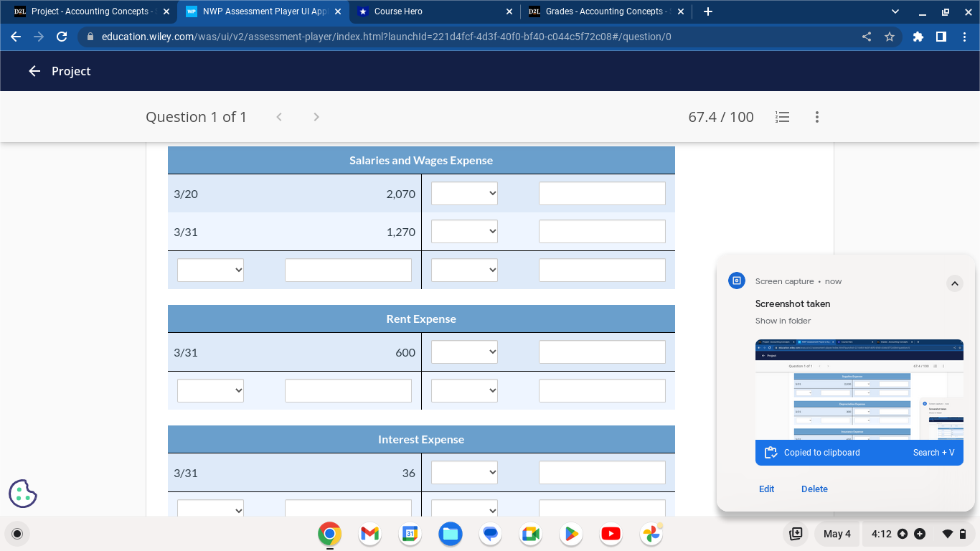980x551 pixels.
Task: Click the amount field next to the 3/31 Interest dropdown
Action: [x=602, y=472]
